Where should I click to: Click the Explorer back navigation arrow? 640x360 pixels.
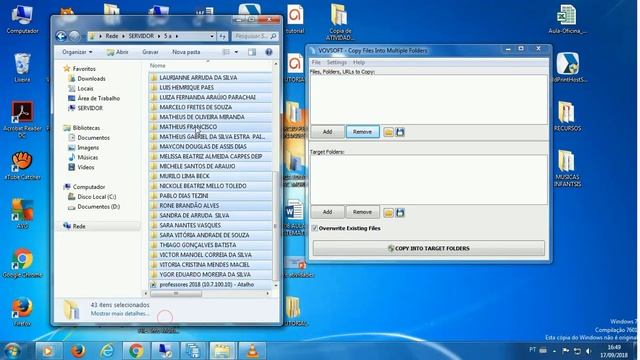(61, 36)
